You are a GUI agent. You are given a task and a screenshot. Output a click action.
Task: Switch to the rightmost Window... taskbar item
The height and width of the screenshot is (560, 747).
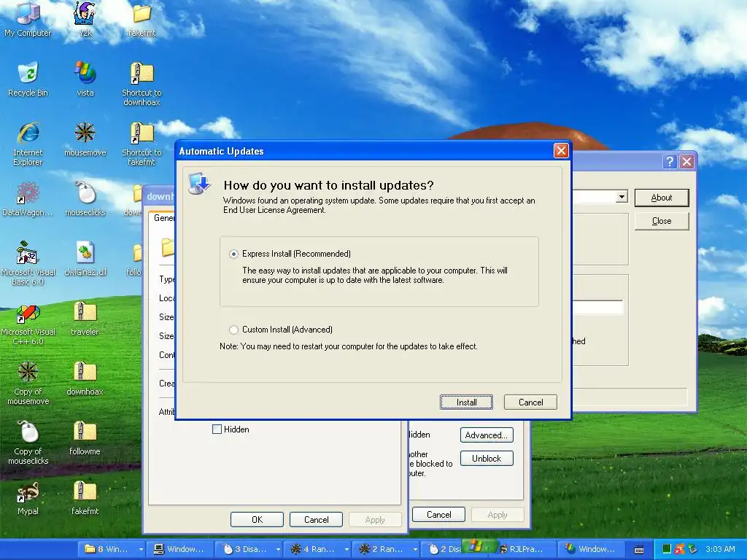pyautogui.click(x=592, y=550)
